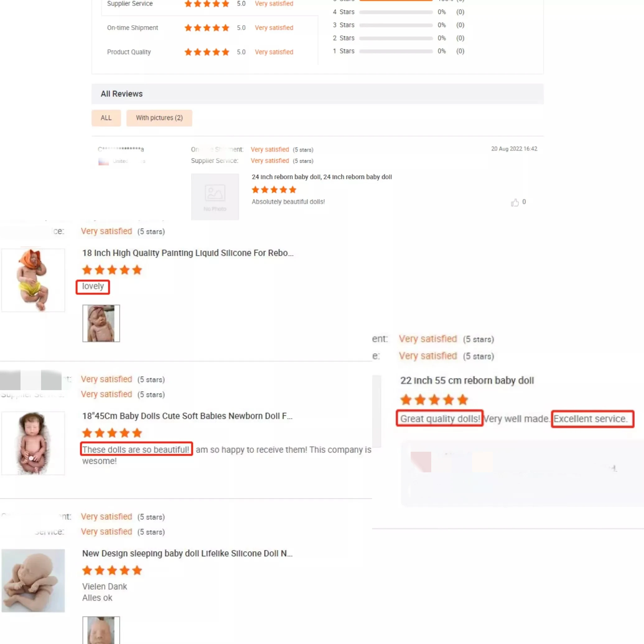Image resolution: width=644 pixels, height=644 pixels.
Task: Open the 22 inch 55 cm reborn doll title
Action: pyautogui.click(x=467, y=380)
